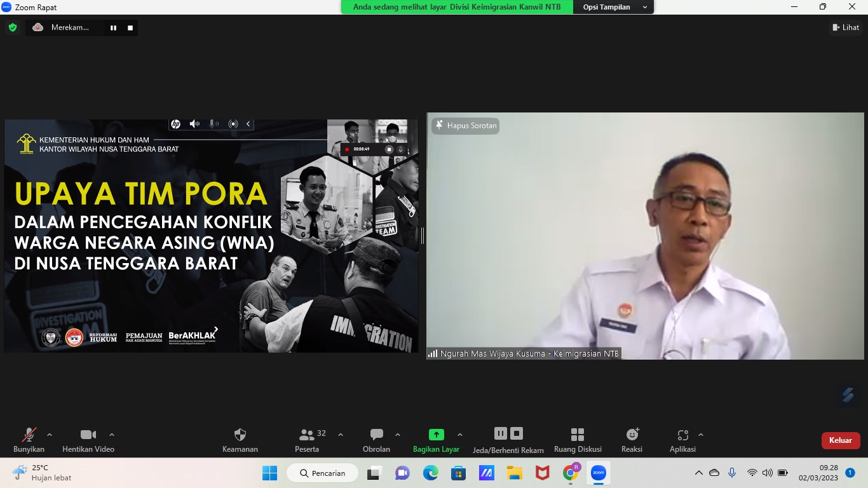
Task: Click the microphone-in-use tray icon
Action: pyautogui.click(x=732, y=473)
